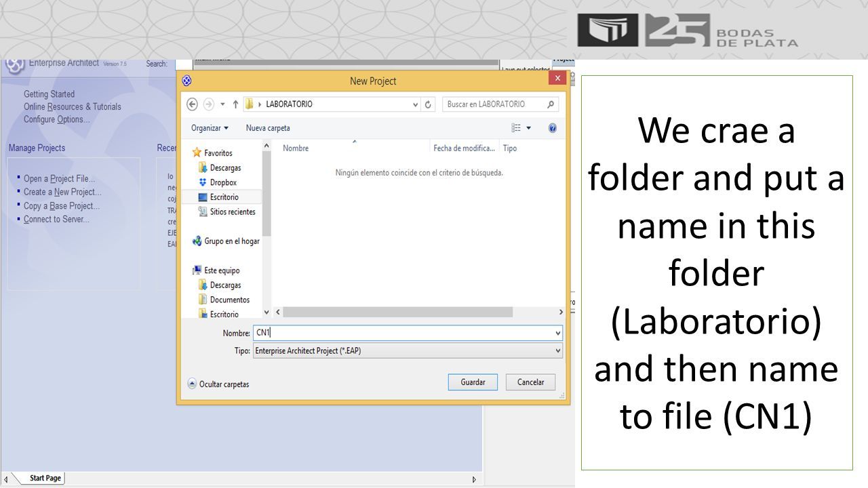Screen dimensions: 868x488
Task: Click the Guardar button
Action: point(473,382)
